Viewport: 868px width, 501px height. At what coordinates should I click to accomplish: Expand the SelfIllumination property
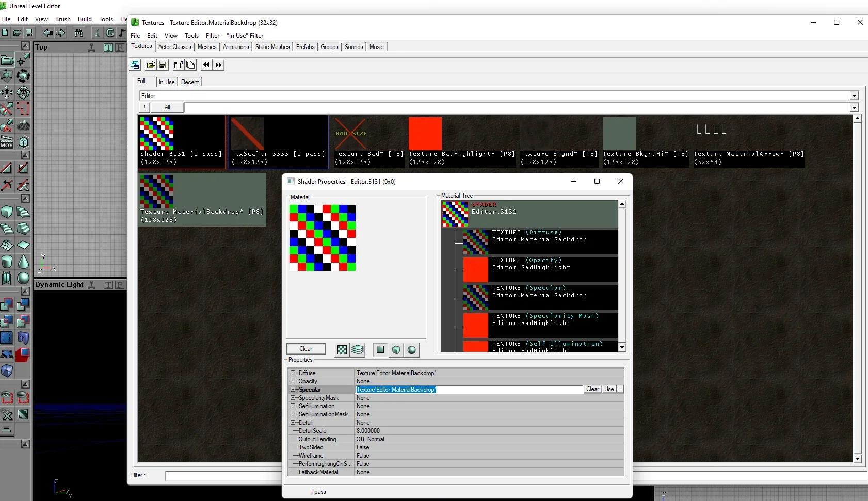(x=293, y=406)
